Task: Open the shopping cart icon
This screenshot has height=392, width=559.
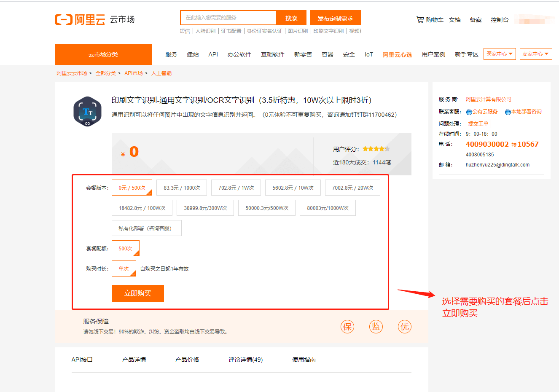Action: 420,19
